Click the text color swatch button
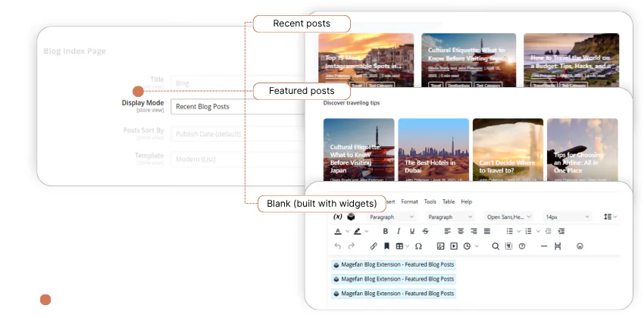This screenshot has height=318, width=644. (338, 231)
